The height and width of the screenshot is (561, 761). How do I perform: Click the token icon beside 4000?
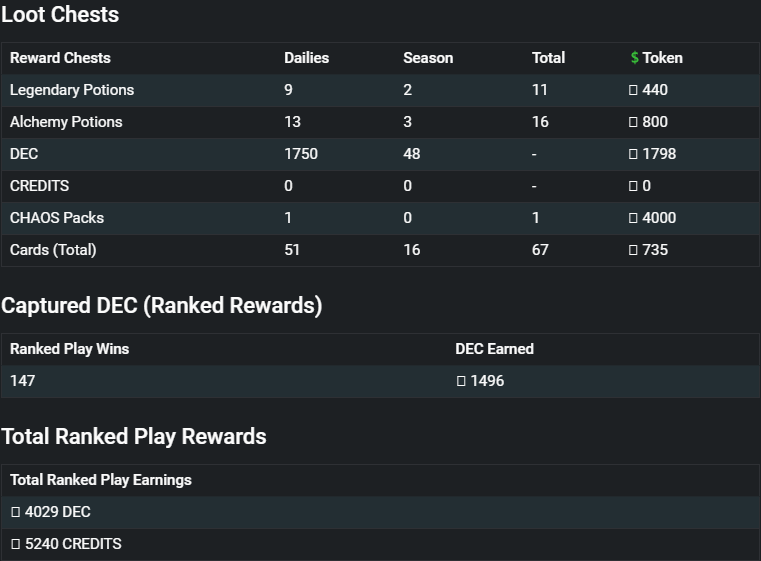point(633,218)
